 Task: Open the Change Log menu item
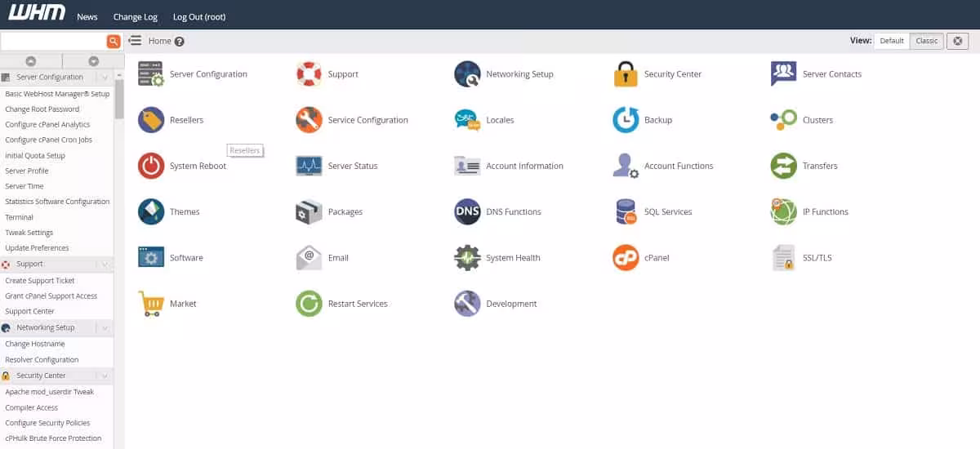tap(136, 16)
